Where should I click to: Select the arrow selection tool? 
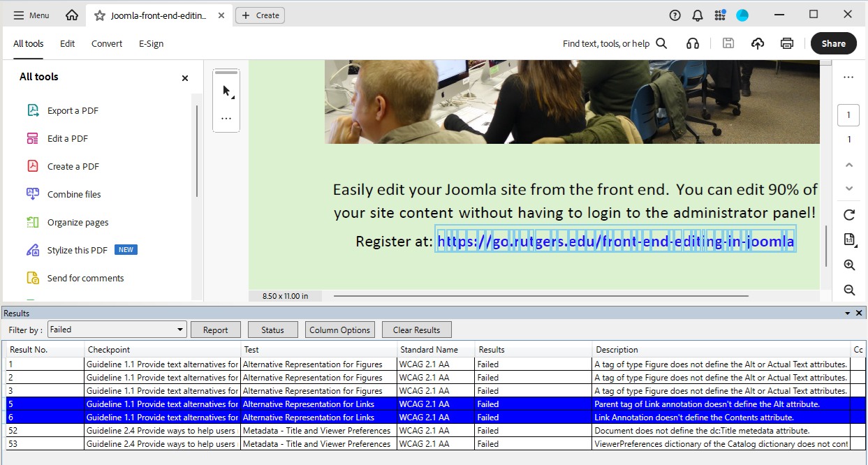point(226,91)
